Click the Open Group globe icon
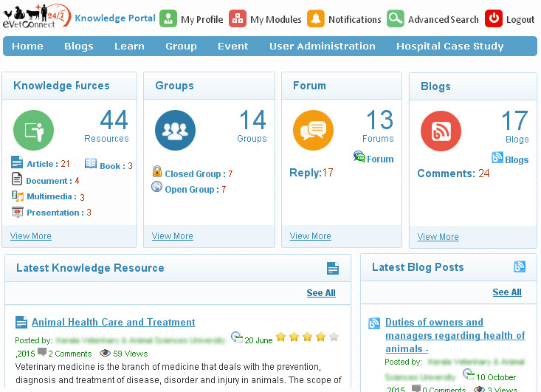This screenshot has height=392, width=541. click(156, 187)
